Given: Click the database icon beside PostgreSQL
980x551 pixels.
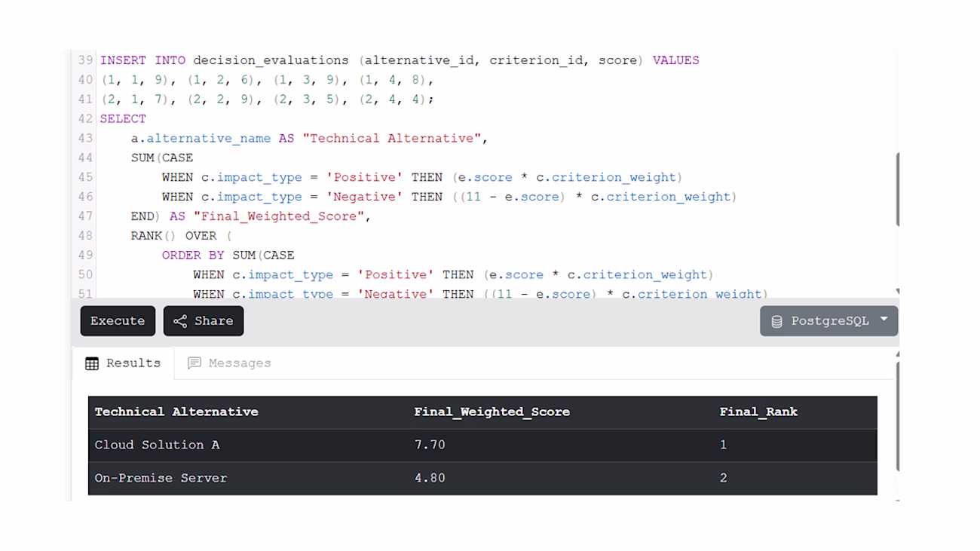Looking at the screenshot, I should 776,322.
